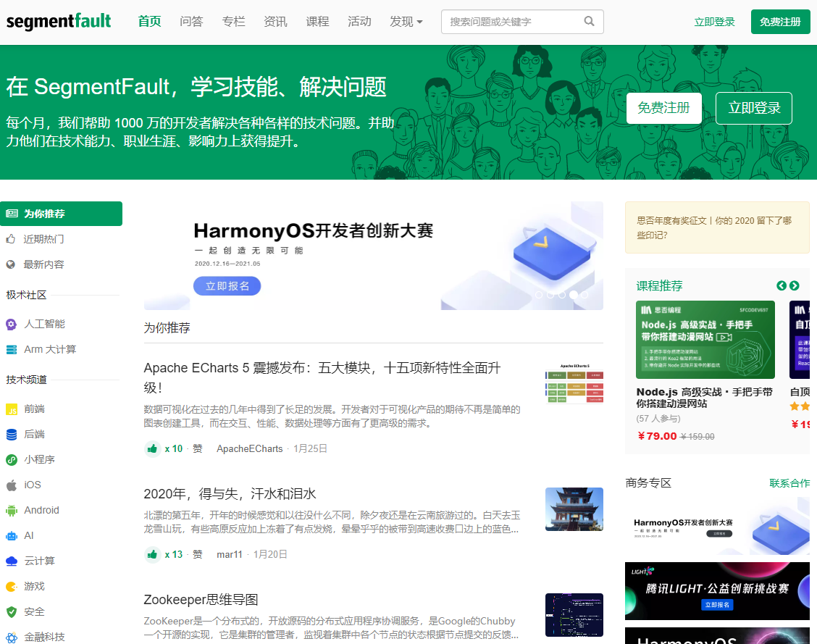Viewport: 817px width, 644px height.
Task: Click the 金融科技 icon
Action: click(x=12, y=637)
